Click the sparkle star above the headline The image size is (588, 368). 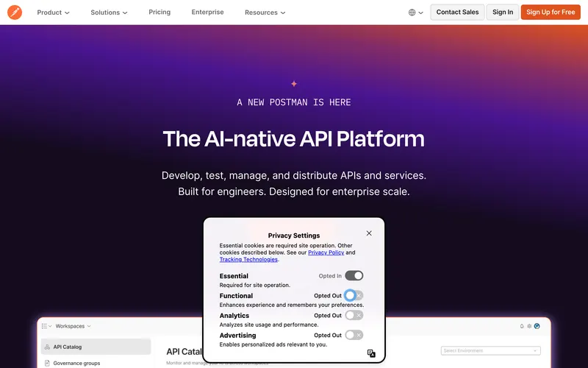(x=294, y=84)
